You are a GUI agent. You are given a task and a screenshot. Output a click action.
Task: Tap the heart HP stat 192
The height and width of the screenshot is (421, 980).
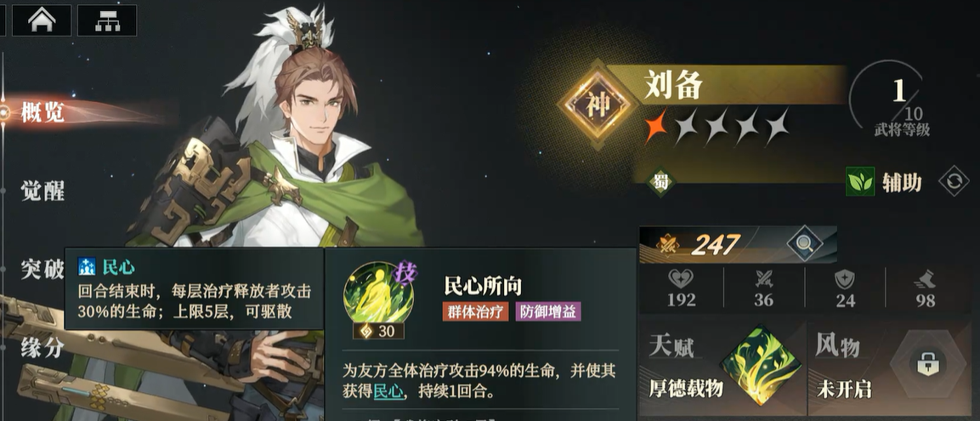click(x=681, y=288)
